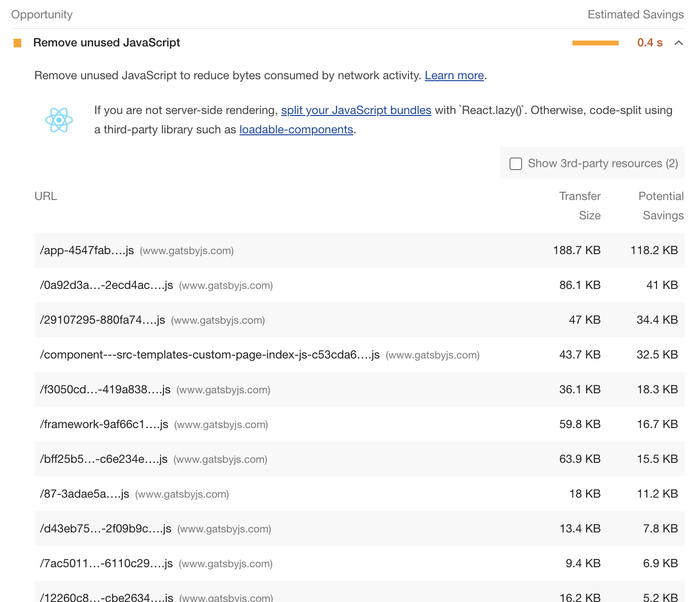Viewport: 700px width, 602px height.
Task: Click the orange square audit status icon
Action: tap(17, 43)
